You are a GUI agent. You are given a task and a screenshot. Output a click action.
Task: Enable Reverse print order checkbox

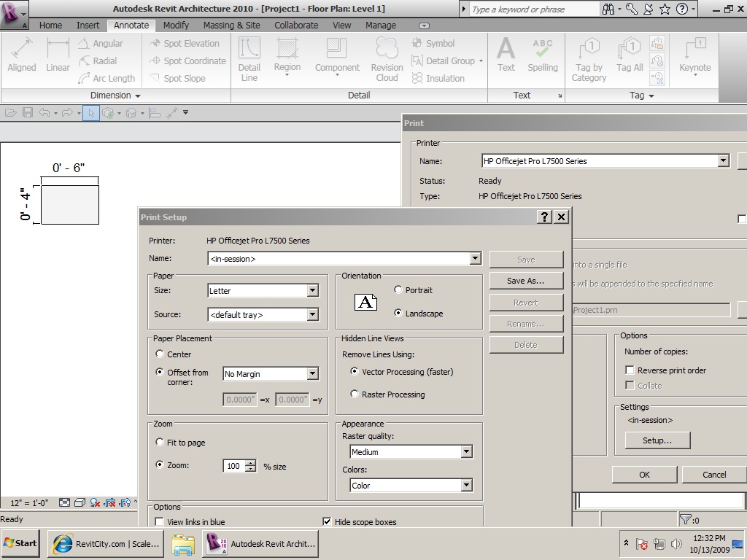click(630, 370)
